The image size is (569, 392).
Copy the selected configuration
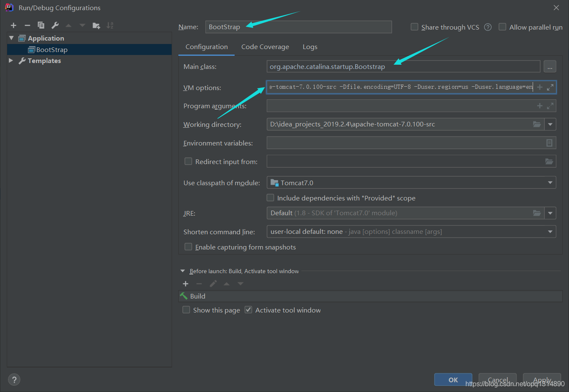click(41, 25)
